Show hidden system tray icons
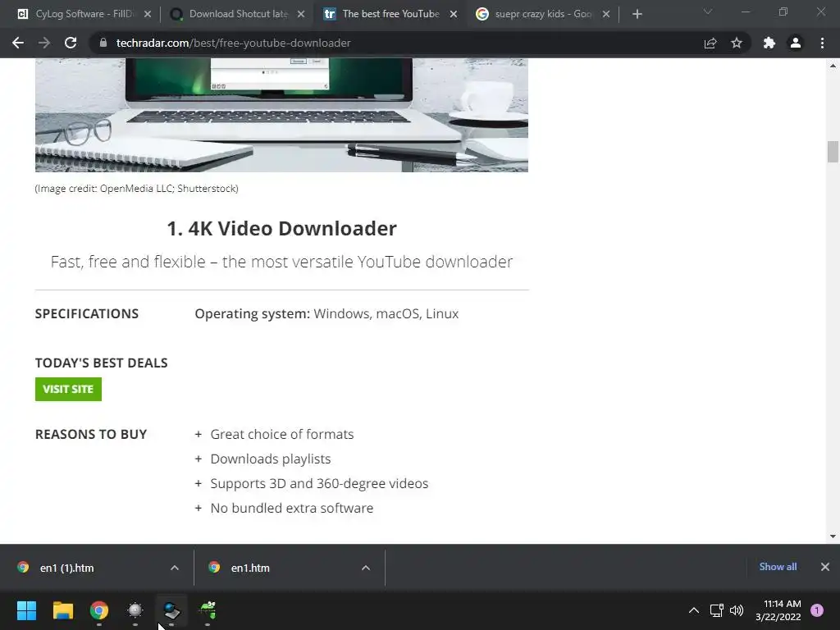The height and width of the screenshot is (630, 840). coord(694,610)
